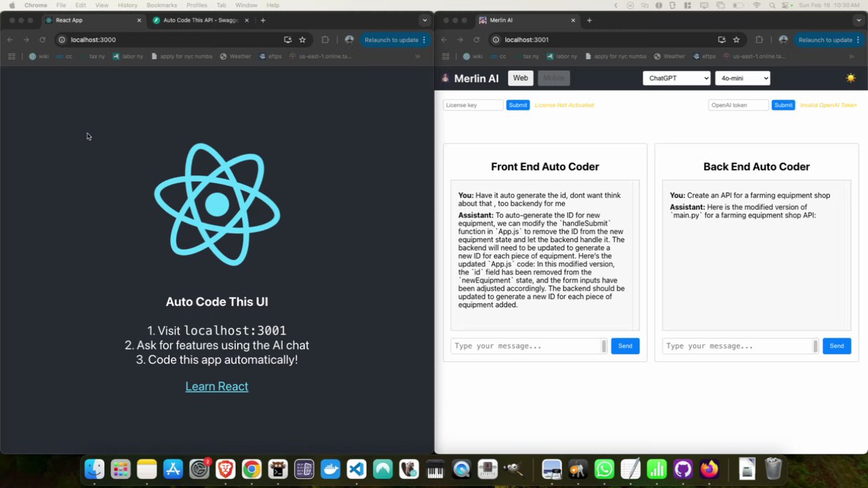Open extensions in the localhost:3000 window
Screen dimensions: 868x488
[x=325, y=40]
